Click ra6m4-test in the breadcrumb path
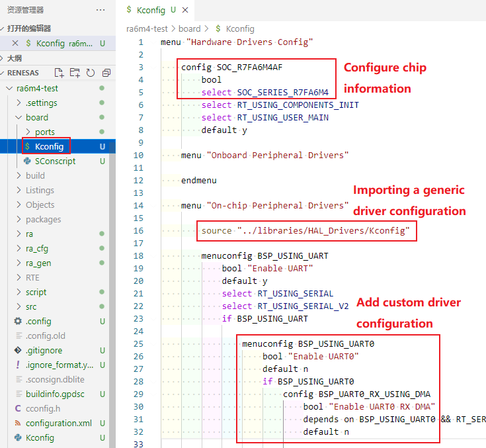Viewport: 486px width, 448px height. click(148, 29)
